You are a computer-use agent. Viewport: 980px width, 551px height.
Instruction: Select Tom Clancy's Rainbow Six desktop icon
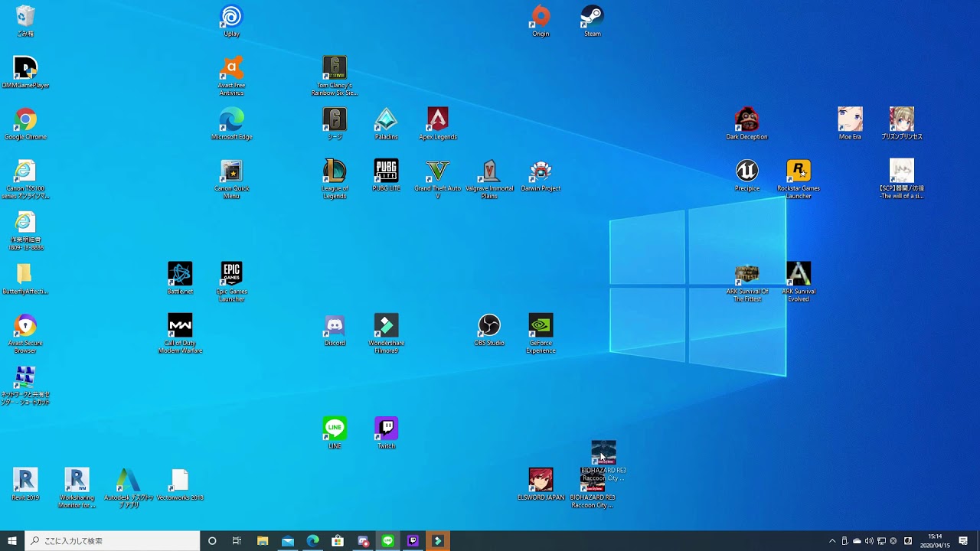[x=335, y=76]
